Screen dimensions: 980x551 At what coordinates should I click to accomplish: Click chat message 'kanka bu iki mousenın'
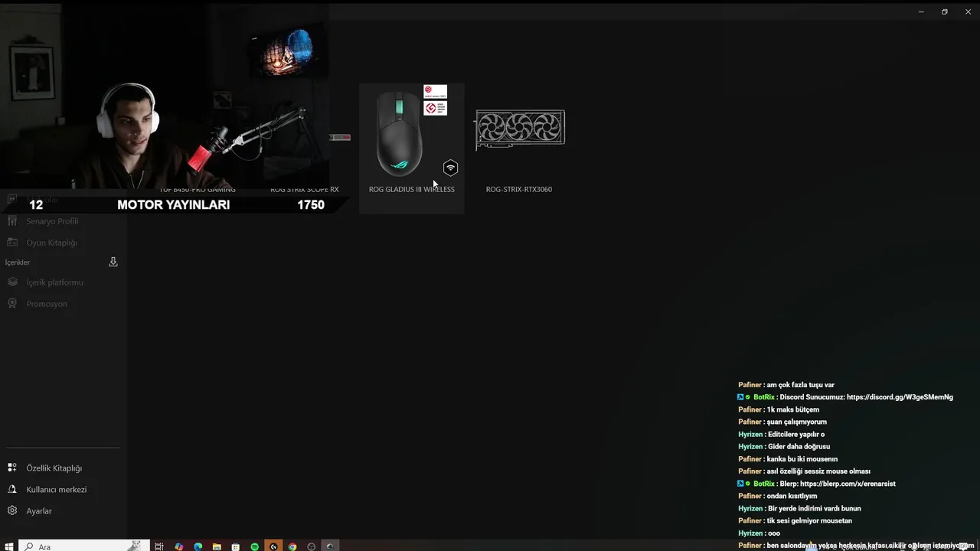click(802, 459)
